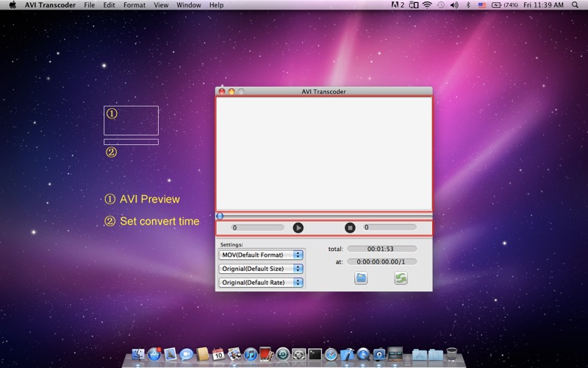The height and width of the screenshot is (368, 588).
Task: Click the Bluetooth menu bar icon
Action: pyautogui.click(x=468, y=5)
